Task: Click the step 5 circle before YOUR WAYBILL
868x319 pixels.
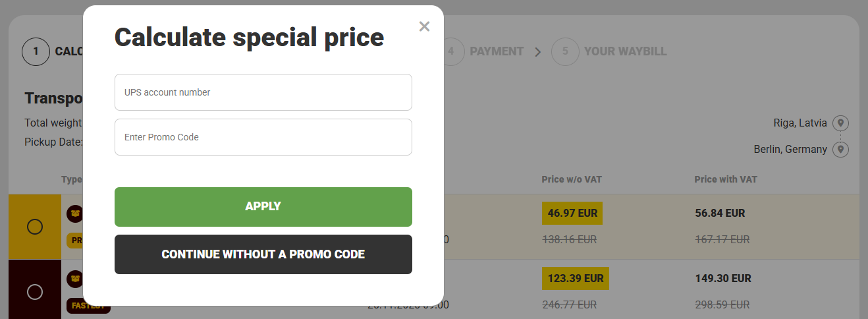Action: 565,51
